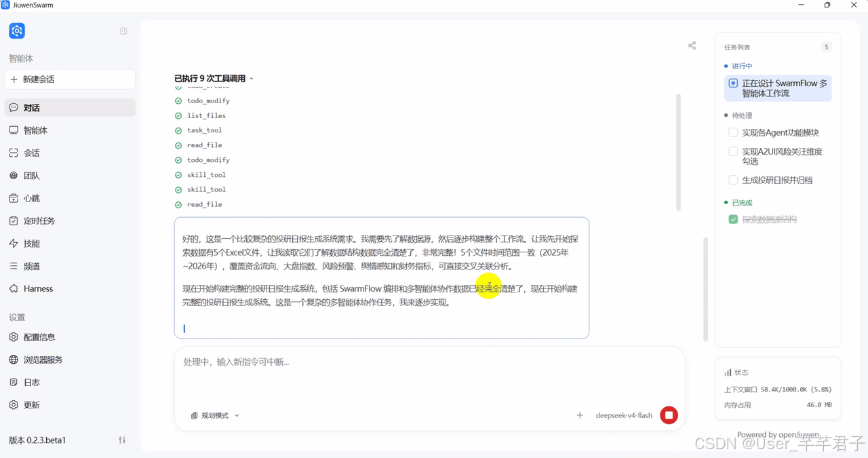Click the 会话 sidebar icon
868x458 pixels.
tap(14, 153)
